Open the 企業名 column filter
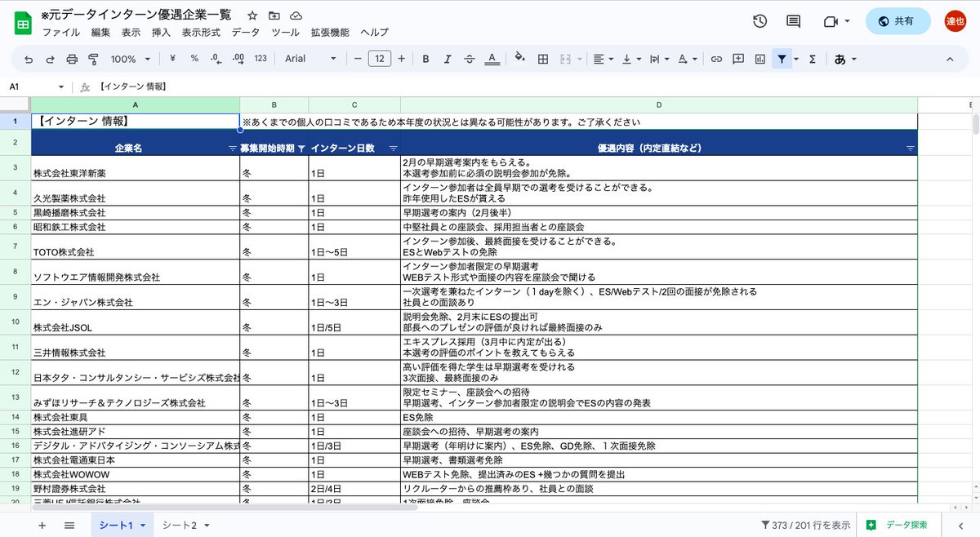980x537 pixels. tap(232, 149)
